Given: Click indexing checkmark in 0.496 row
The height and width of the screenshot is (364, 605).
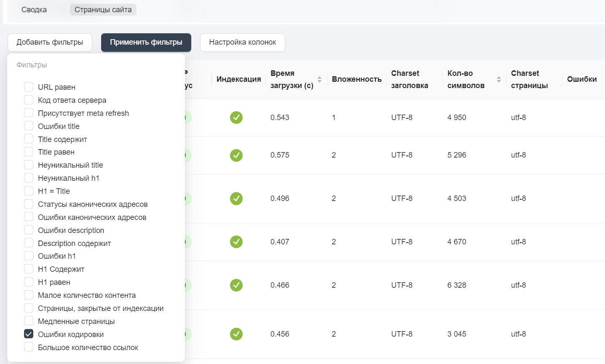Looking at the screenshot, I should coord(236,198).
